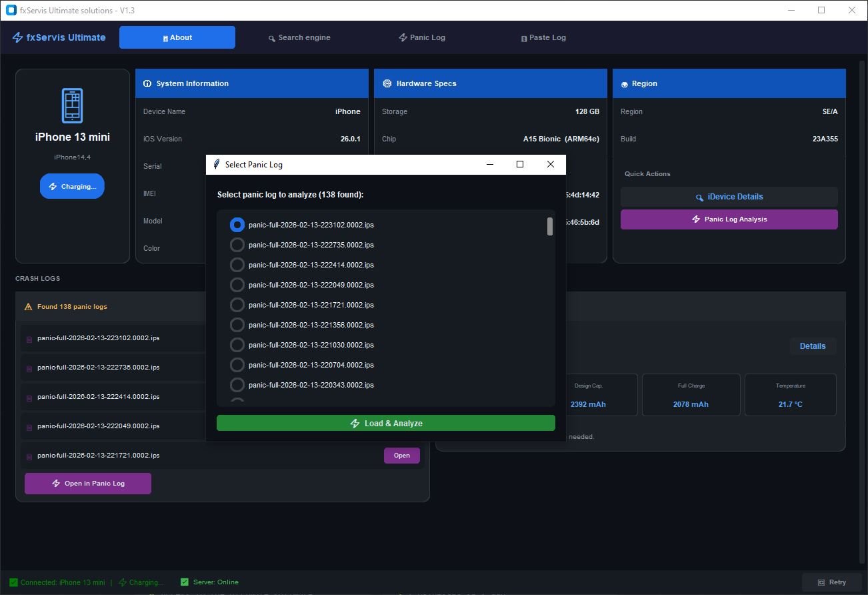
Task: Click panic-full-2026-02-13-223102.0002.ips in Crash Logs
Action: tap(99, 338)
